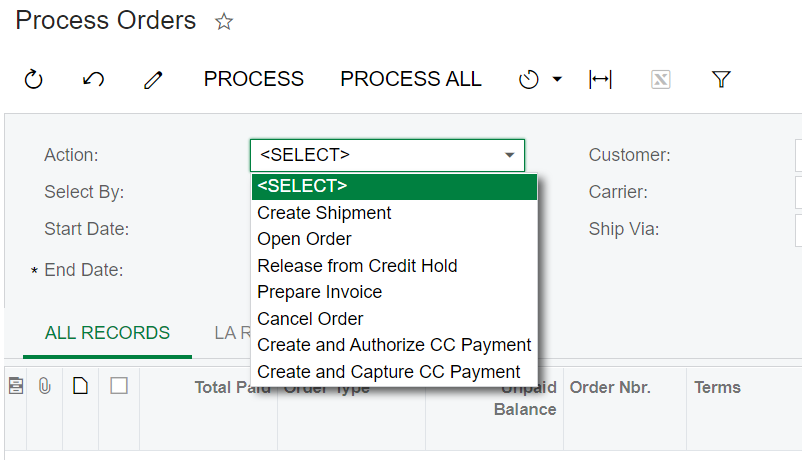Screen dimensions: 802x460
Task: Open the schedule clock icon
Action: (x=528, y=79)
